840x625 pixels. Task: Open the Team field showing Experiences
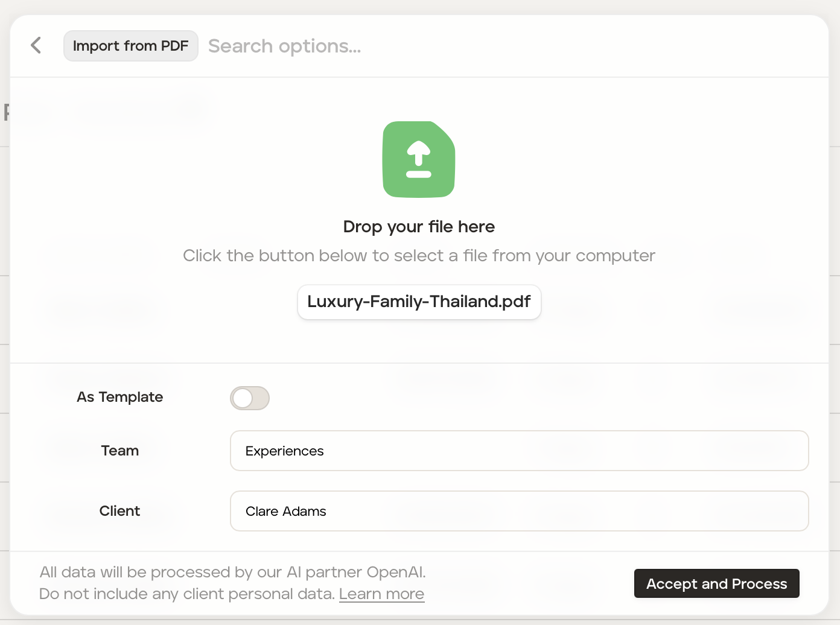(x=519, y=451)
